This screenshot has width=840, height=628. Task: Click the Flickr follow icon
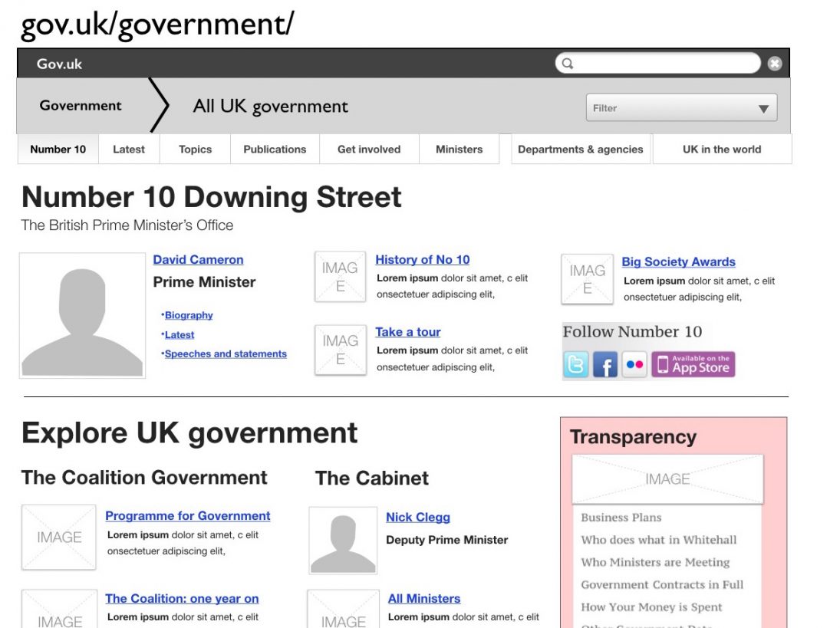tap(634, 364)
